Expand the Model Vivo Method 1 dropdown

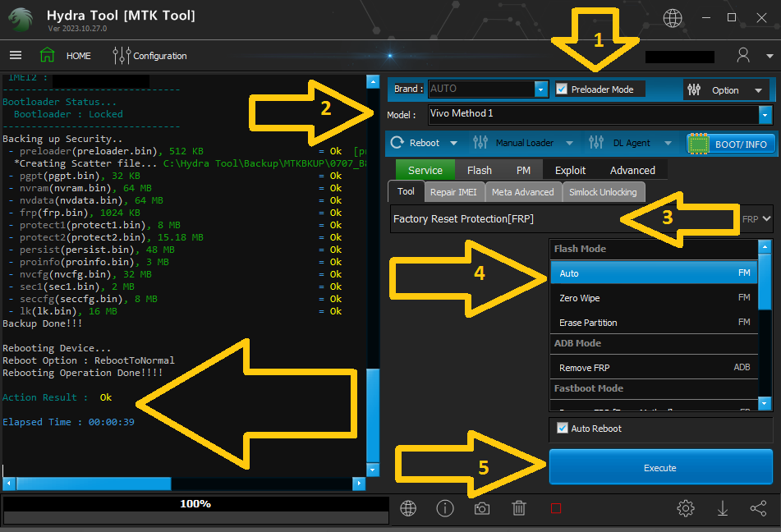tap(765, 115)
